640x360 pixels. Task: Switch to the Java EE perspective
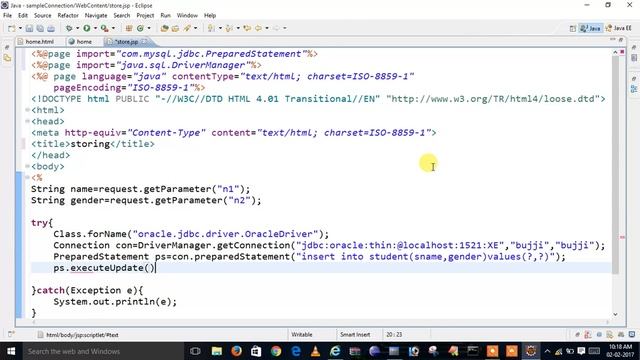pyautogui.click(x=618, y=28)
